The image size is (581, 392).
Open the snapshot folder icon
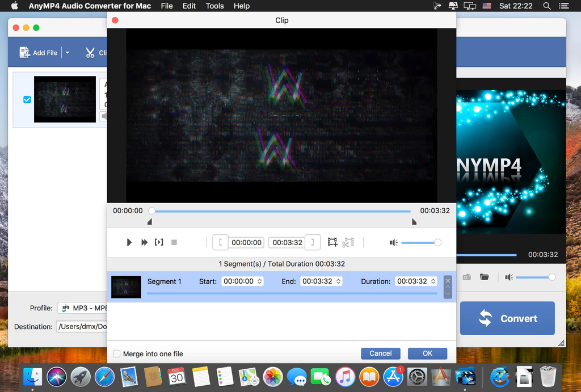(485, 277)
